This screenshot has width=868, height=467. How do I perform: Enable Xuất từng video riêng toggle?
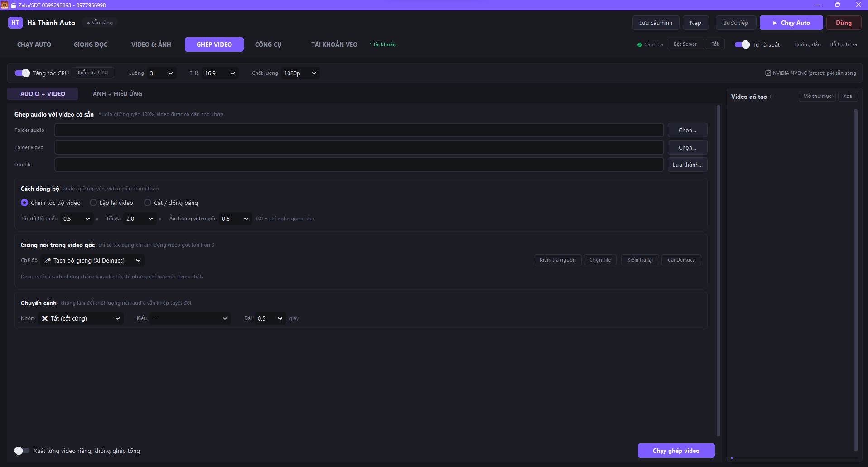click(22, 451)
